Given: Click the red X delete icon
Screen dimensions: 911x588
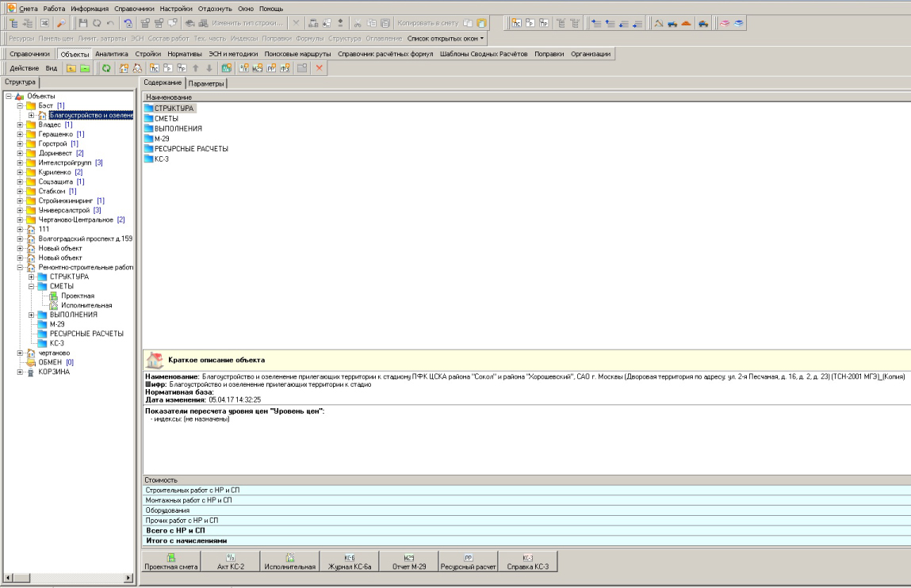Looking at the screenshot, I should tap(320, 69).
